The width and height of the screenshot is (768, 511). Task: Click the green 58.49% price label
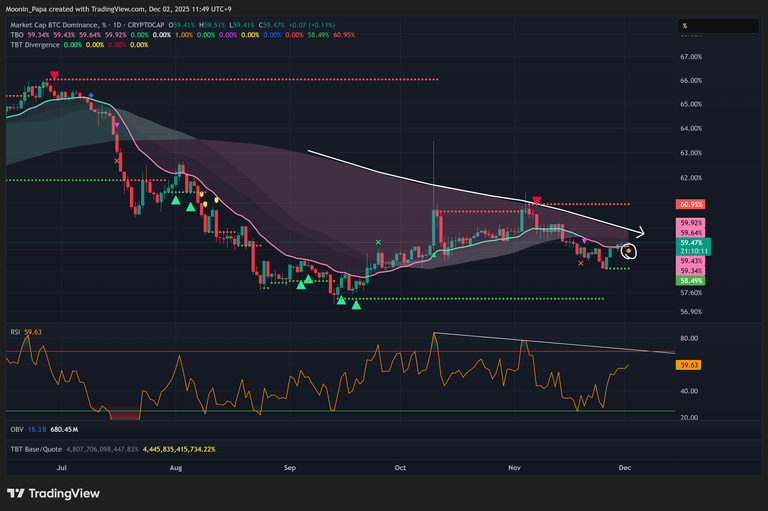point(691,281)
